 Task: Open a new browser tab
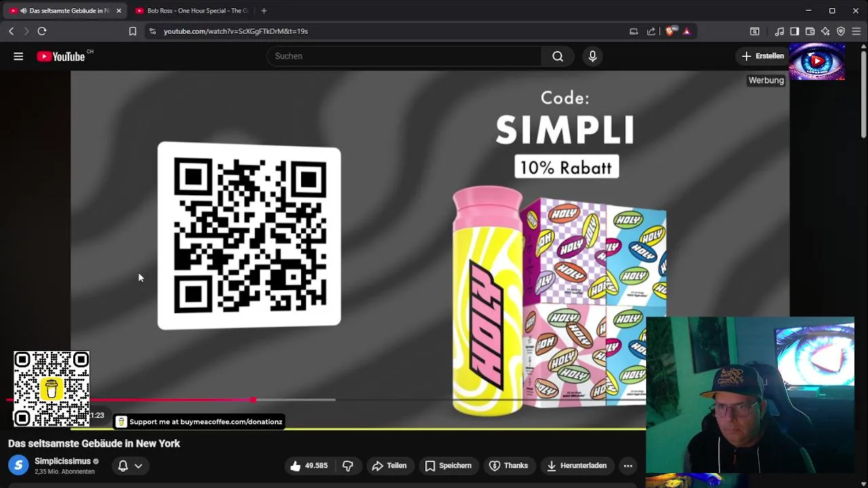[264, 11]
